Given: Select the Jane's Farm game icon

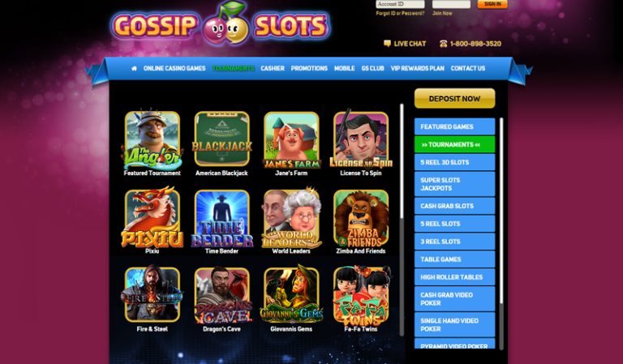Looking at the screenshot, I should coord(291,139).
